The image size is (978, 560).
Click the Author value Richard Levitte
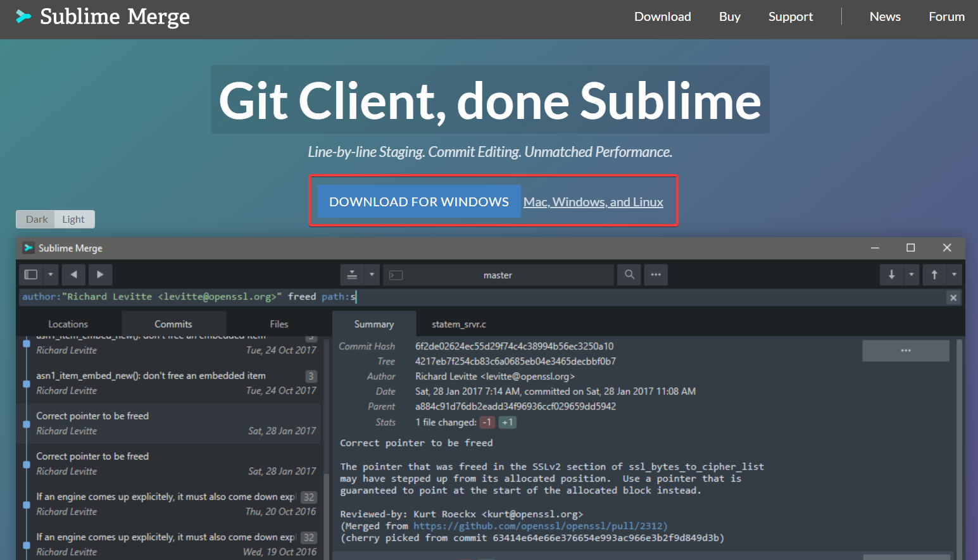[x=495, y=376]
